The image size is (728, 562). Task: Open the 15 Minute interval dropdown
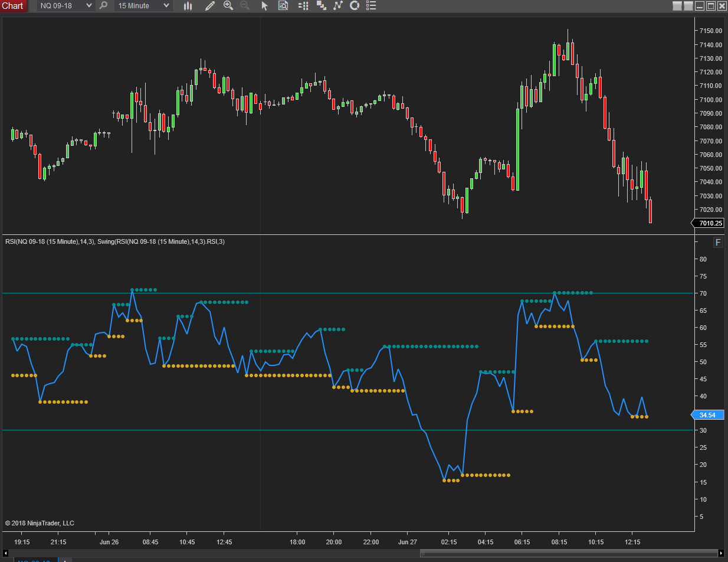point(144,6)
